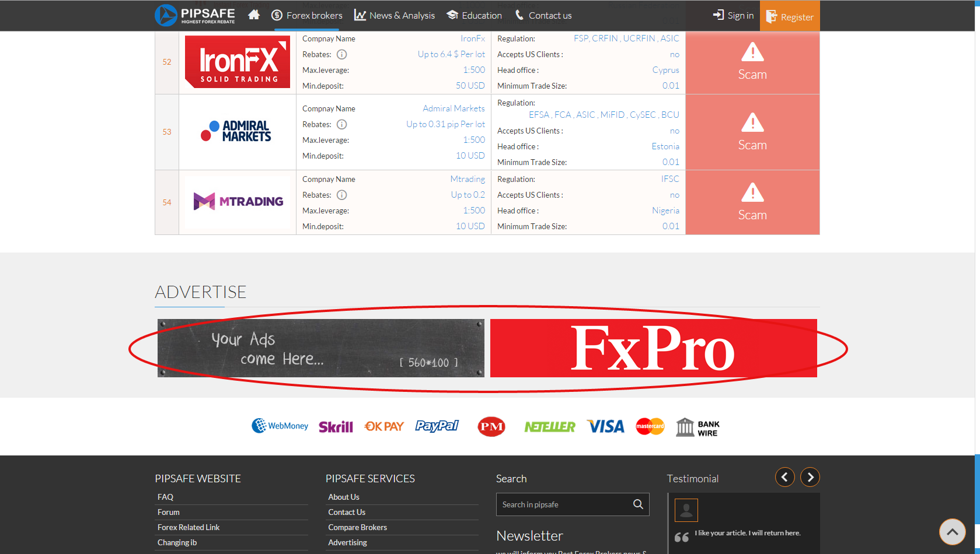Screen dimensions: 980x554
Task: Click Sign in link
Action: tap(734, 15)
